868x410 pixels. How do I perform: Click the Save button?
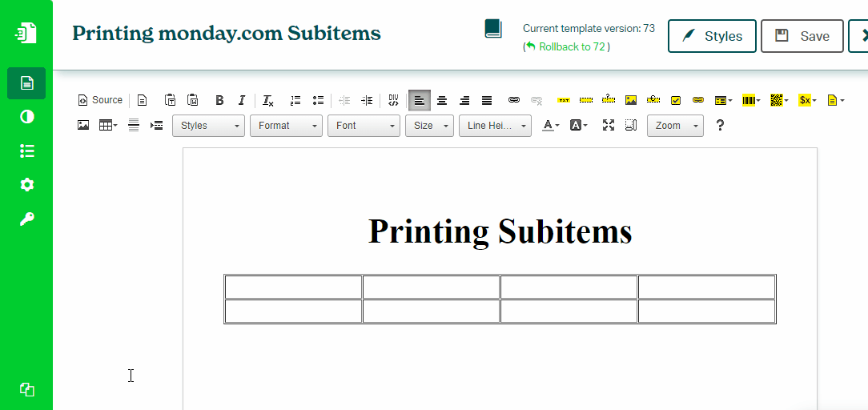(802, 36)
